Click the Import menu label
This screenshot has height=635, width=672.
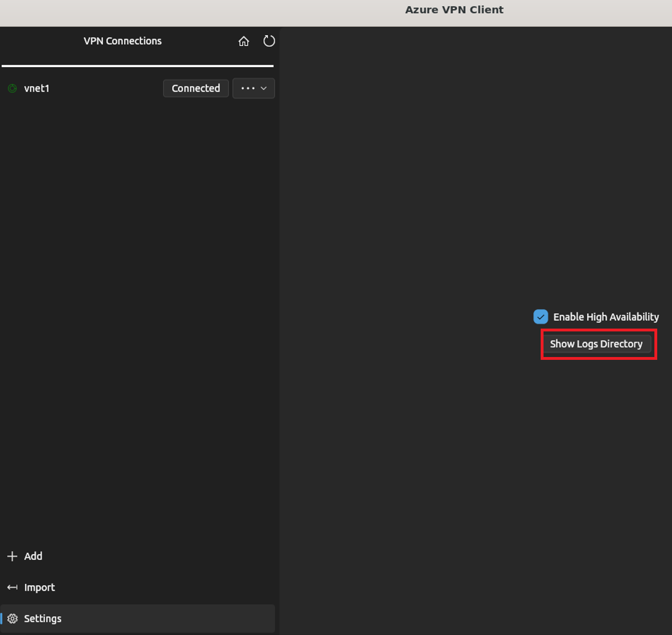[x=39, y=587]
